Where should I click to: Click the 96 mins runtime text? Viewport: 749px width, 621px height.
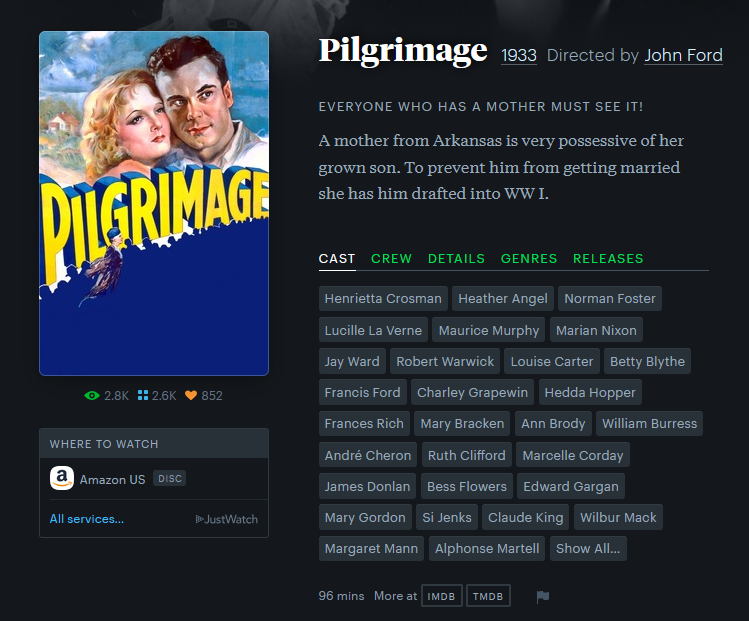pyautogui.click(x=341, y=596)
